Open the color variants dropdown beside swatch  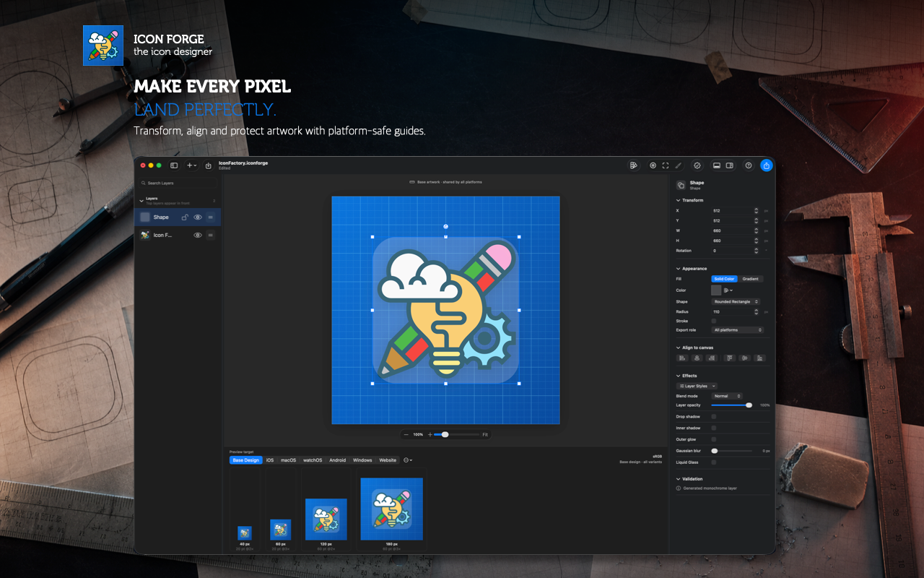(728, 290)
